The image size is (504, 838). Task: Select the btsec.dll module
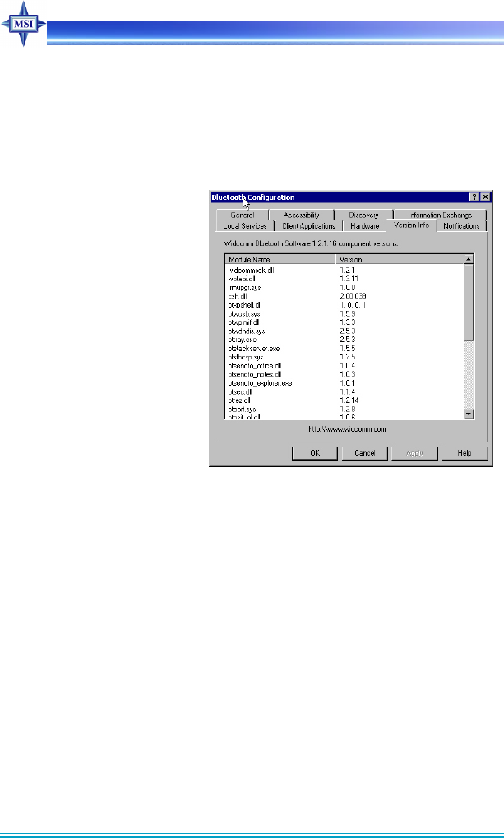(240, 391)
